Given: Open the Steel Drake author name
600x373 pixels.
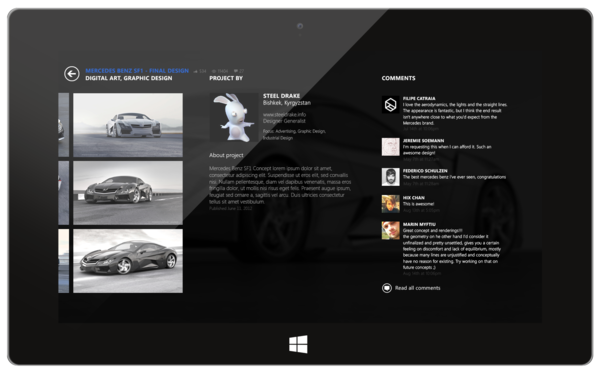Looking at the screenshot, I should coord(281,96).
